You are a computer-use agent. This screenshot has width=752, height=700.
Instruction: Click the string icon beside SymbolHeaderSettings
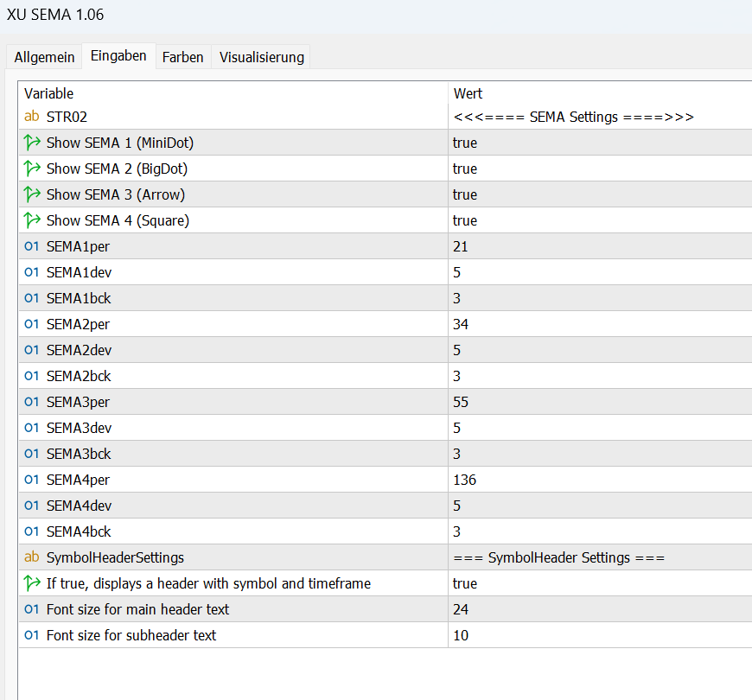pyautogui.click(x=32, y=557)
